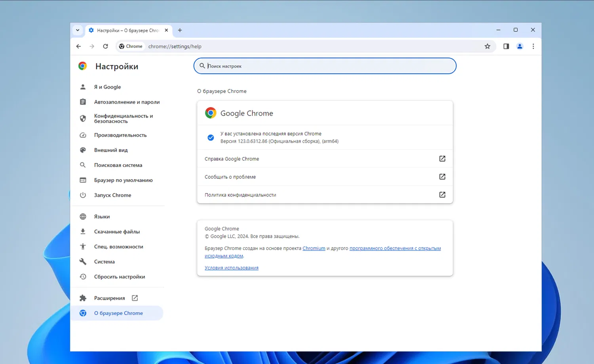Image resolution: width=594 pixels, height=364 pixels.
Task: Click the wrench icon for Система
Action: point(83,262)
